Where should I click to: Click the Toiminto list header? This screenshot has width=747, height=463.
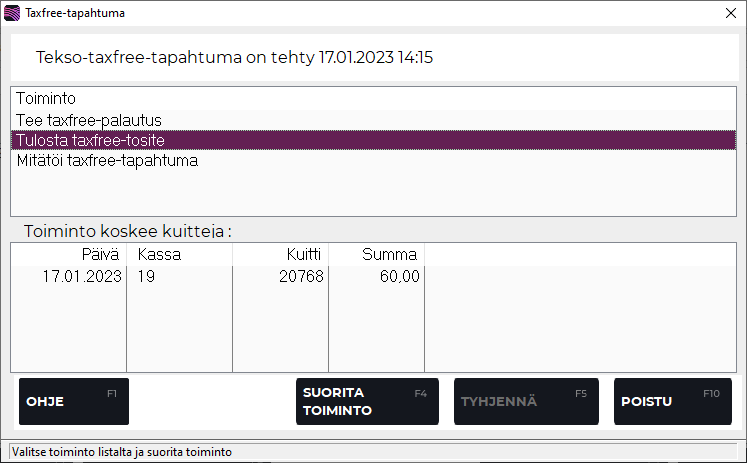click(x=47, y=99)
